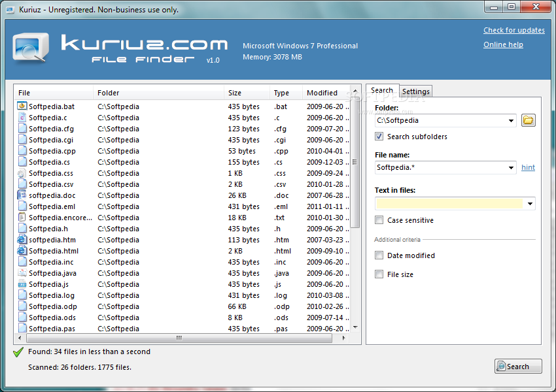Click the Softpedia.ods file icon
The width and height of the screenshot is (556, 392).
pyautogui.click(x=22, y=318)
